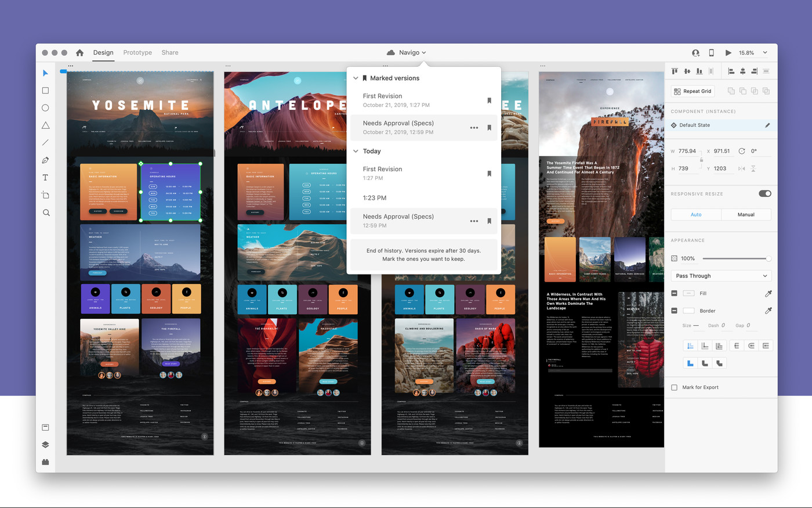
Task: Pick border color with eyedropper
Action: pyautogui.click(x=768, y=311)
